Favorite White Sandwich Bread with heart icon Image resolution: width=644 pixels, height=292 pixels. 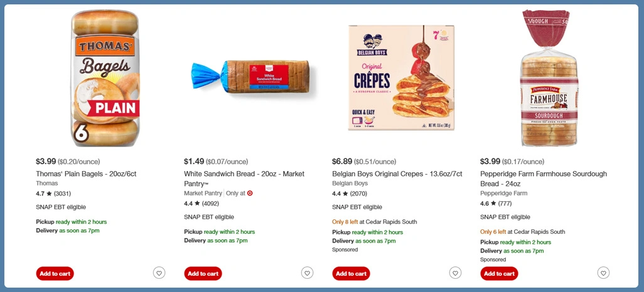(x=307, y=273)
